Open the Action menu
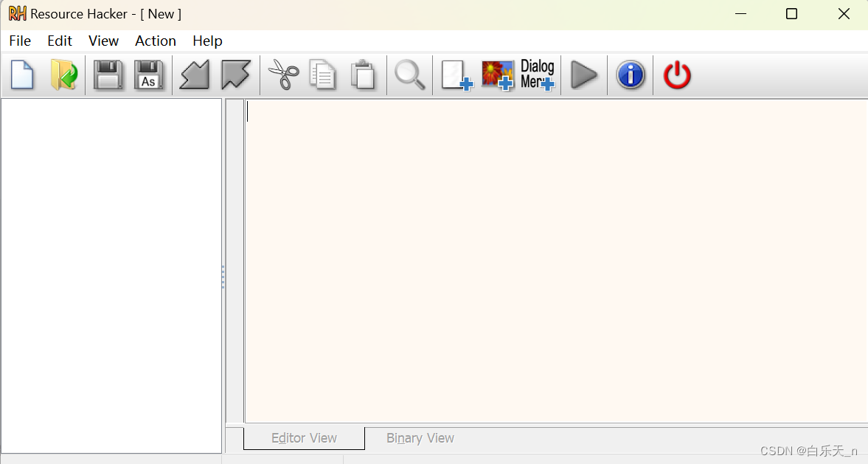The image size is (868, 464). pos(156,41)
